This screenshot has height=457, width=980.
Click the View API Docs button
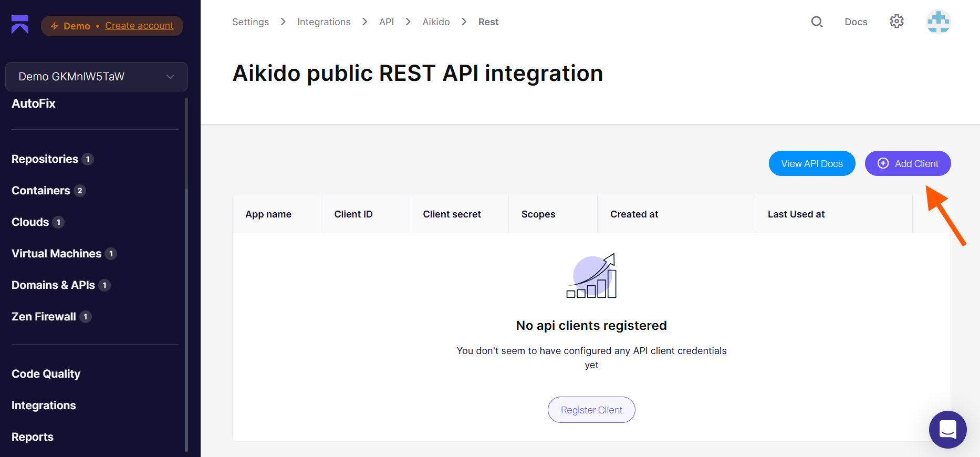(812, 163)
